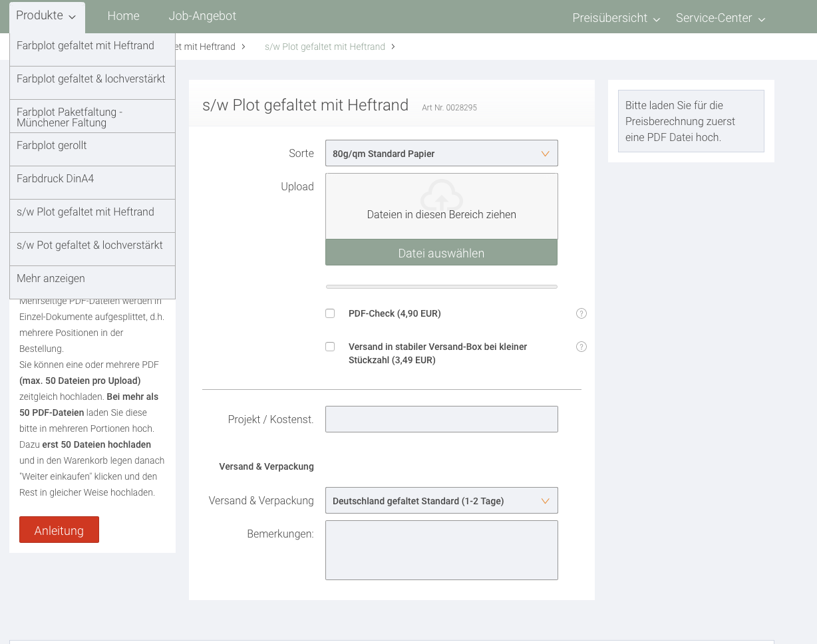Open the Preisübersicht menu
The image size is (817, 644).
point(615,18)
